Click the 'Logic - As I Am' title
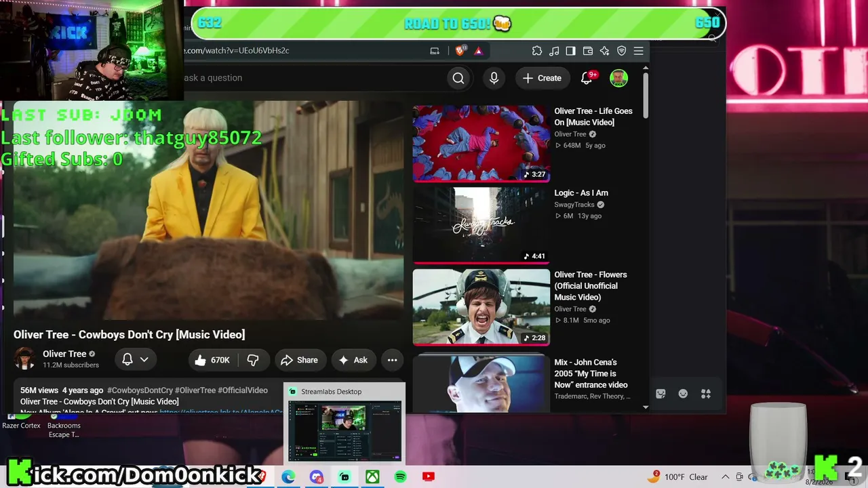 (581, 193)
